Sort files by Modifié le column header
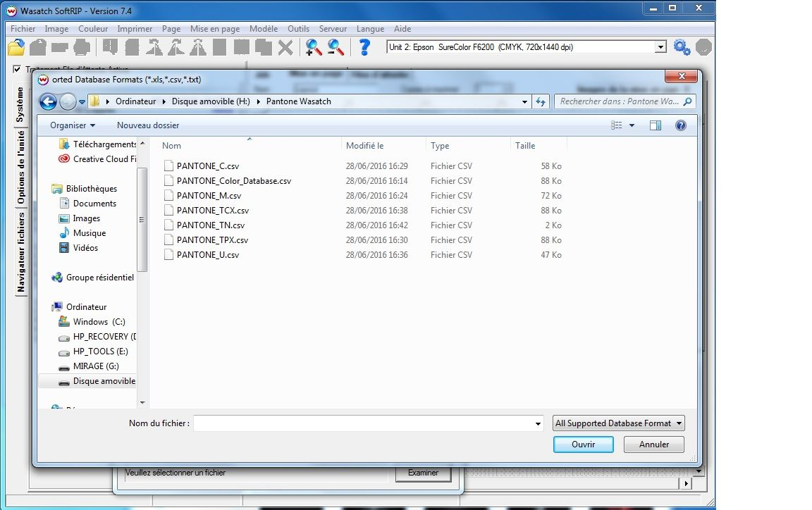Image resolution: width=812 pixels, height=510 pixels. [x=383, y=146]
